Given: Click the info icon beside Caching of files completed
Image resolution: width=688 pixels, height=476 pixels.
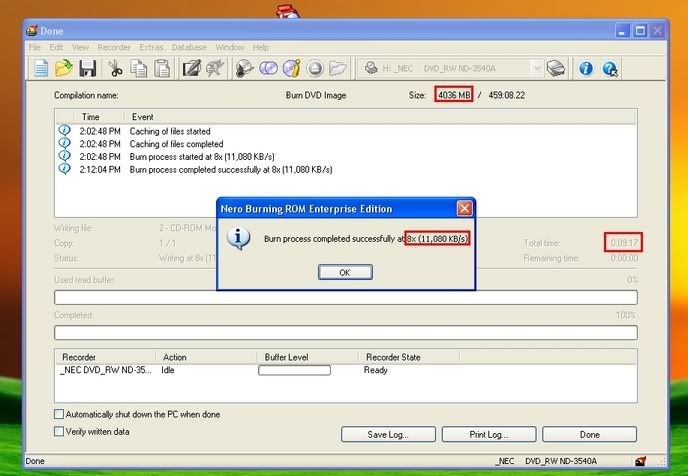Looking at the screenshot, I should click(x=64, y=143).
